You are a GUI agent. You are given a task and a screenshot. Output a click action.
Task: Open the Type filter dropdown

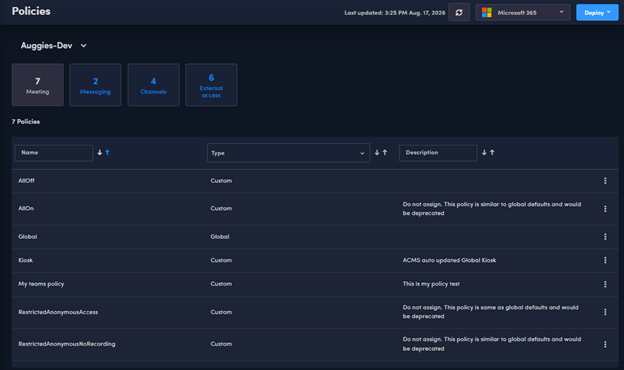[289, 153]
